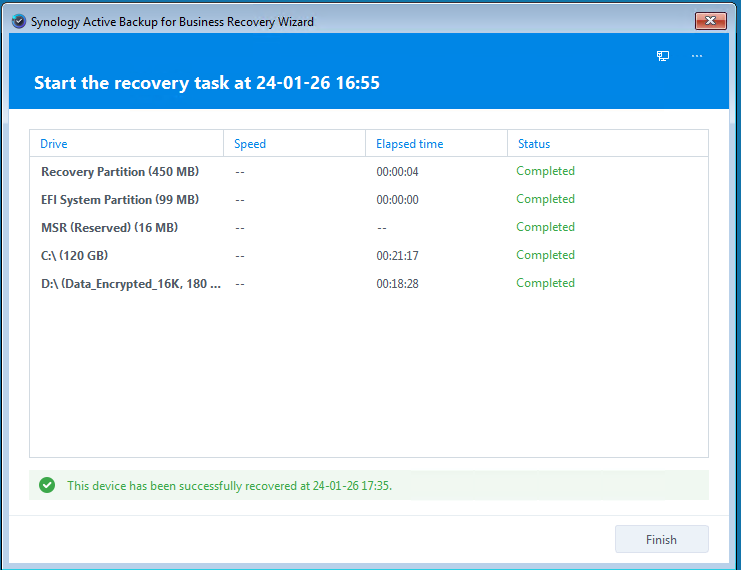Screen dimensions: 741x570
Task: Click elapsed time 00:00:04 for Recovery Partition
Action: [x=397, y=172]
